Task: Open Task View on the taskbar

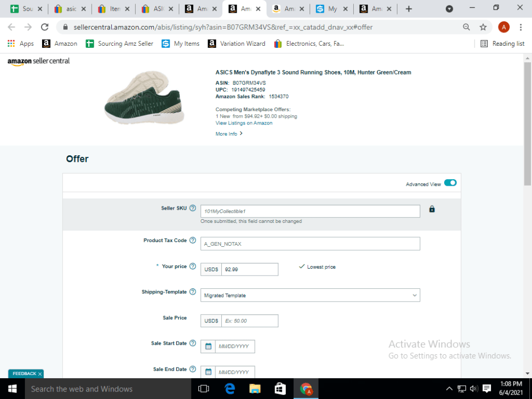Action: click(204, 389)
